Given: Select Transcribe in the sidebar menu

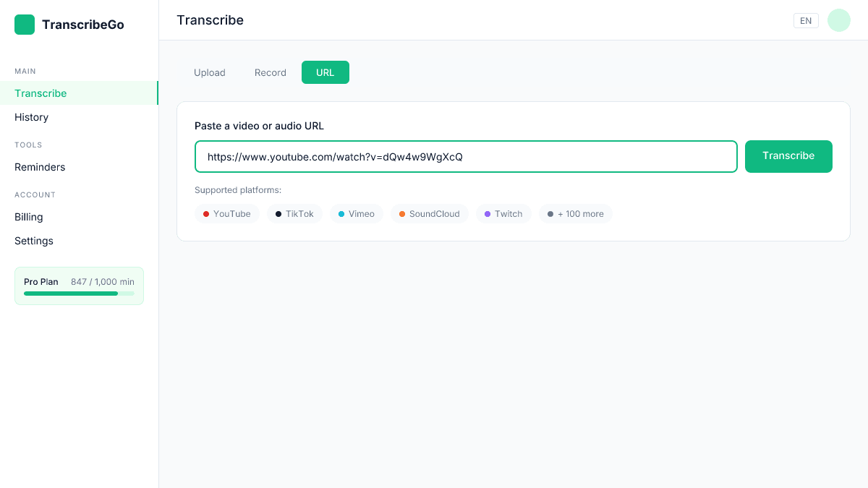Looking at the screenshot, I should pos(41,93).
